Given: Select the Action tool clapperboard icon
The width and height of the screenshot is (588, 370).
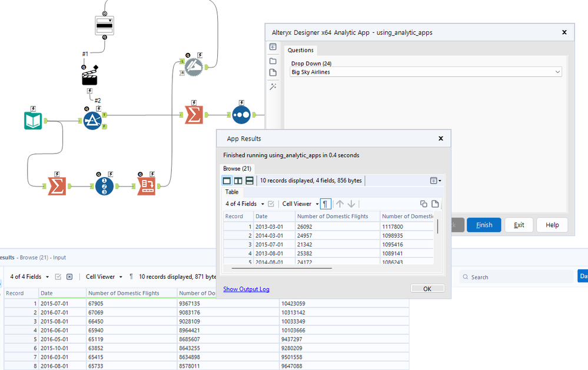Looking at the screenshot, I should [x=89, y=76].
